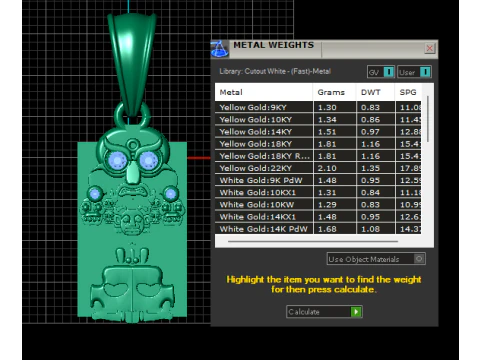Select the Yellow Gold:18KY R... row
Screen dimensions: 480x360
[x=318, y=156]
